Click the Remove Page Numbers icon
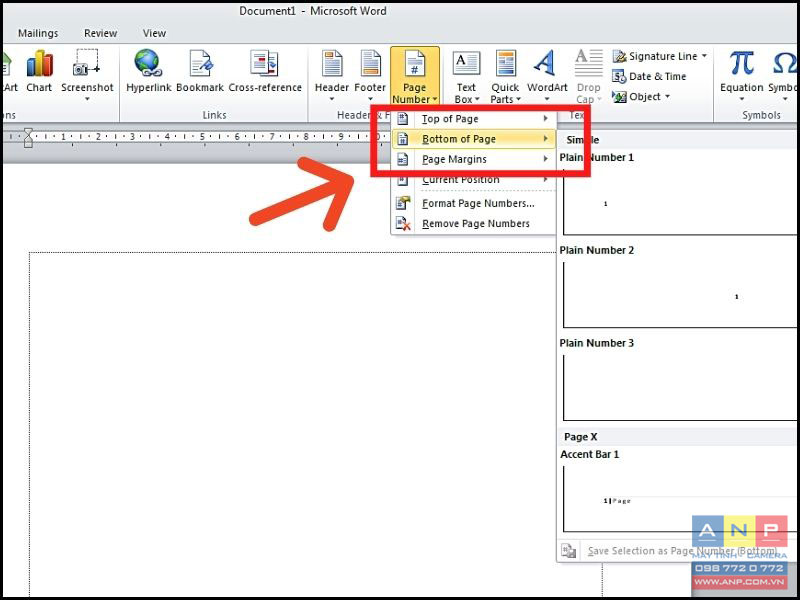Image resolution: width=800 pixels, height=600 pixels. [x=403, y=223]
